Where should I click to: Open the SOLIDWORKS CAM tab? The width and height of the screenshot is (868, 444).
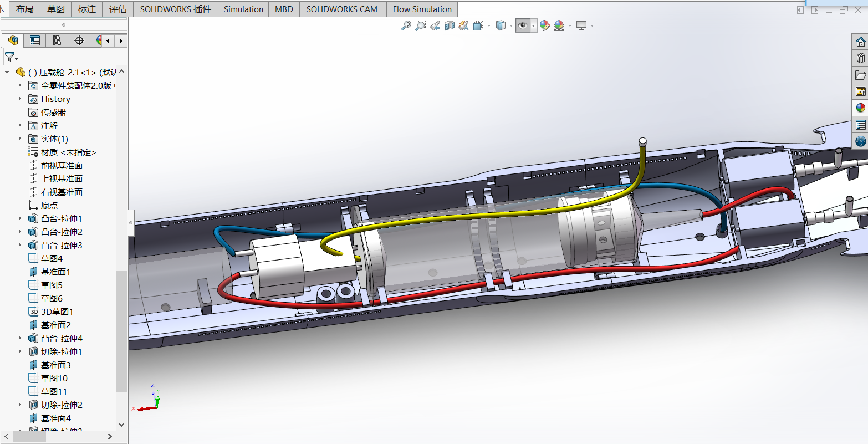341,9
